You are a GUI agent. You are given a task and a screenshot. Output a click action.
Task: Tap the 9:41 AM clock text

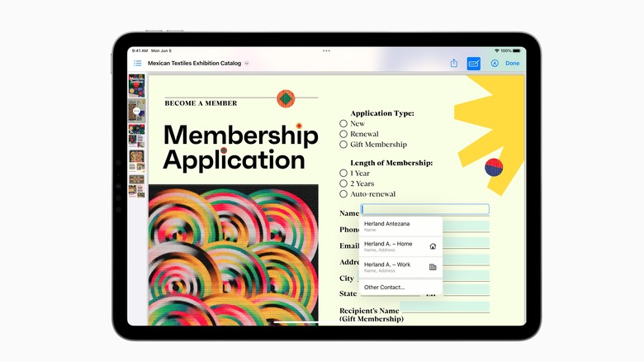click(x=140, y=50)
